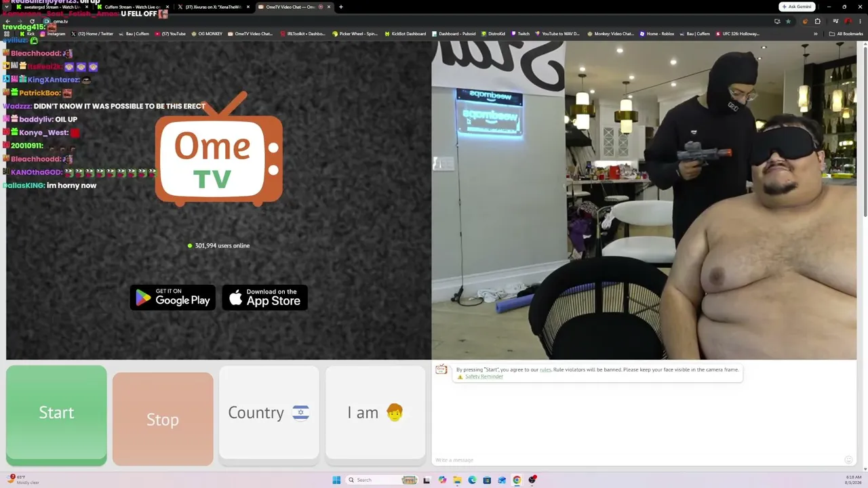Screen dimensions: 868x488
Task: Click the Ask Gemini button
Action: (x=797, y=7)
